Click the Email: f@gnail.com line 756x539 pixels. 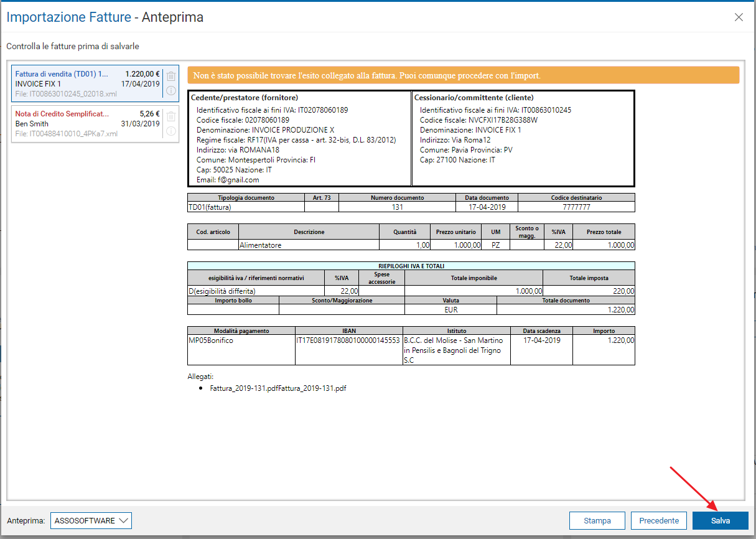pyautogui.click(x=228, y=180)
